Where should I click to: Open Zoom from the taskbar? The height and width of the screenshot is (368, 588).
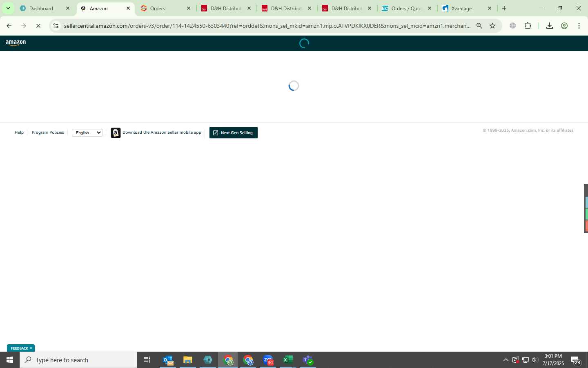(x=268, y=360)
